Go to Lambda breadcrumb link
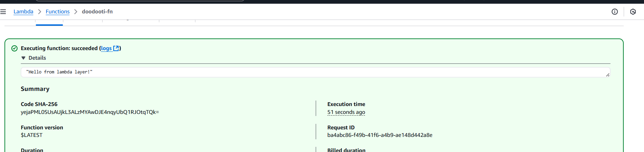The height and width of the screenshot is (152, 644). click(x=23, y=12)
